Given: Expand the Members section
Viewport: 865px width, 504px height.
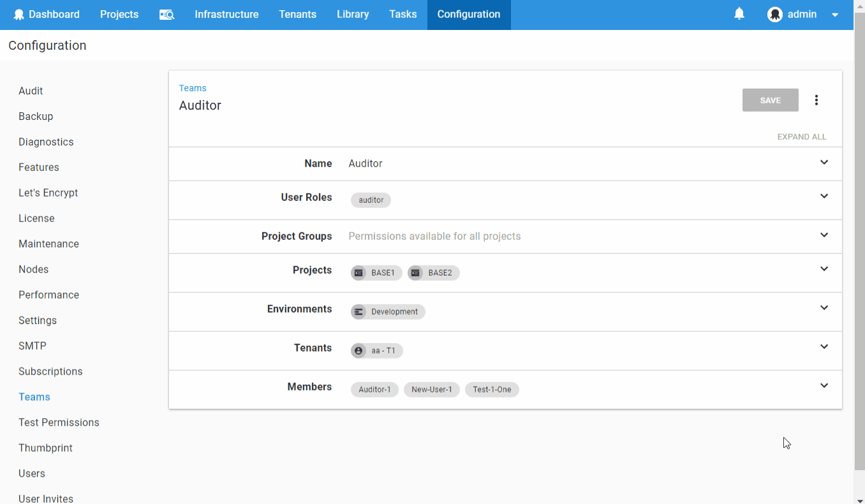Looking at the screenshot, I should click(x=824, y=385).
